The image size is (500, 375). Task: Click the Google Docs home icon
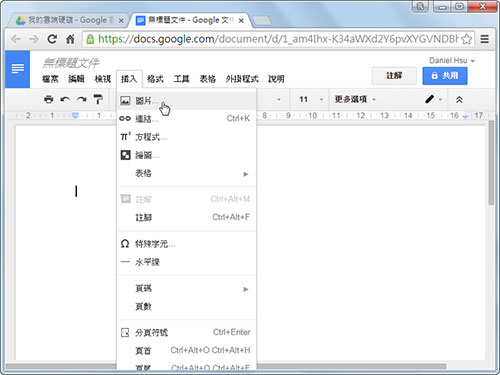pos(18,69)
